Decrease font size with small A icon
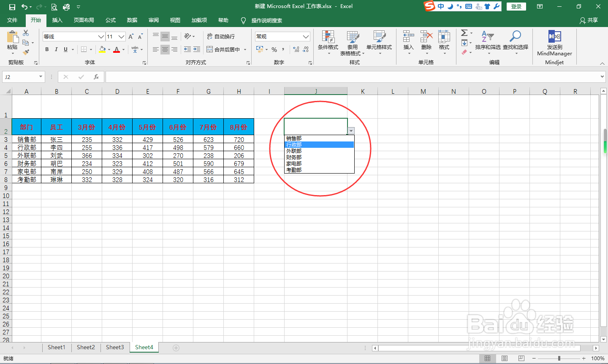Viewport: 608px width, 364px height. click(140, 36)
